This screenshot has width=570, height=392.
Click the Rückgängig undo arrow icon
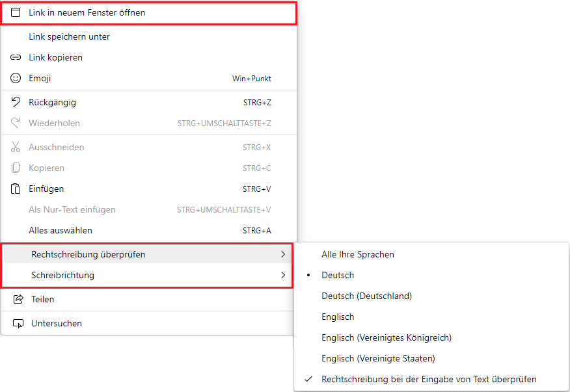point(16,102)
